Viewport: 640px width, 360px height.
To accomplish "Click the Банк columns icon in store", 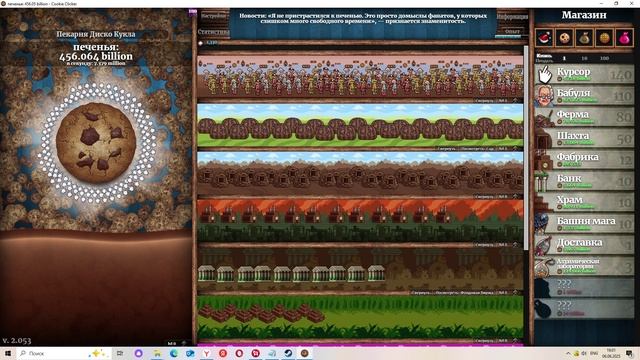I will click(x=543, y=182).
